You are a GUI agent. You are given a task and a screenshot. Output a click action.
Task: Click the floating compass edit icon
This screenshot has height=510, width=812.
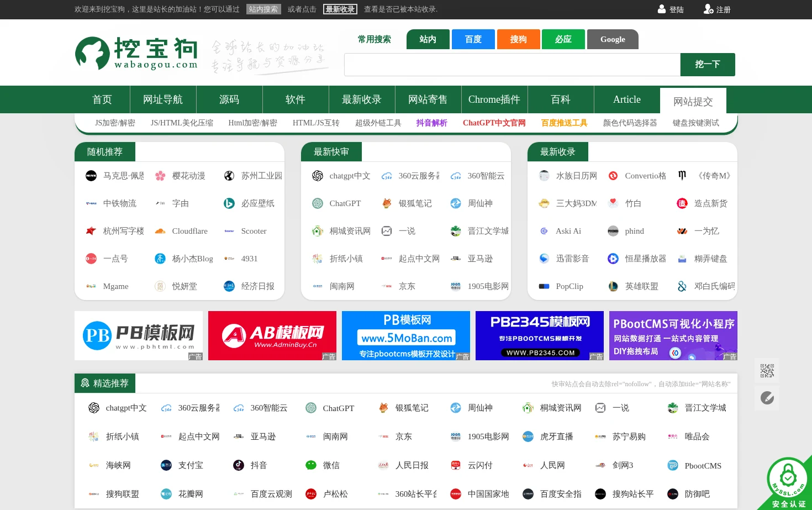click(x=767, y=398)
